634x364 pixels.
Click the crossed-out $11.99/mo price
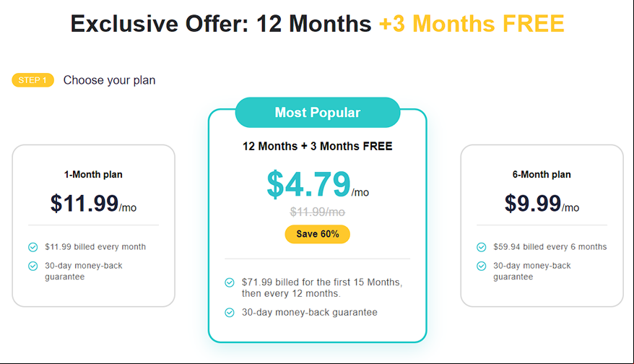pyautogui.click(x=318, y=212)
